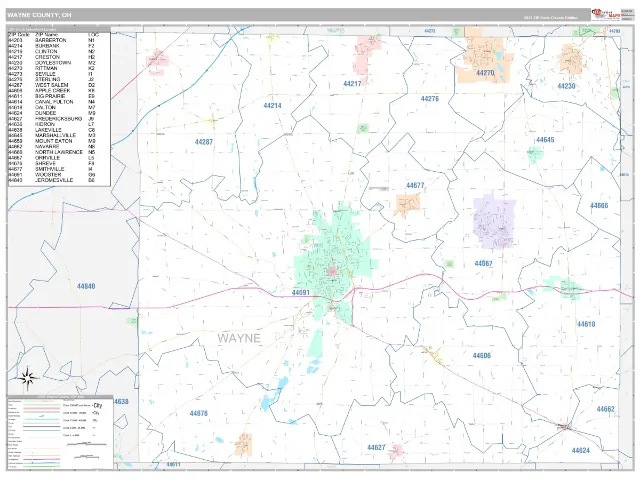Click the 44627 ZIP label on the map
This screenshot has width=640, height=480.
pos(376,448)
